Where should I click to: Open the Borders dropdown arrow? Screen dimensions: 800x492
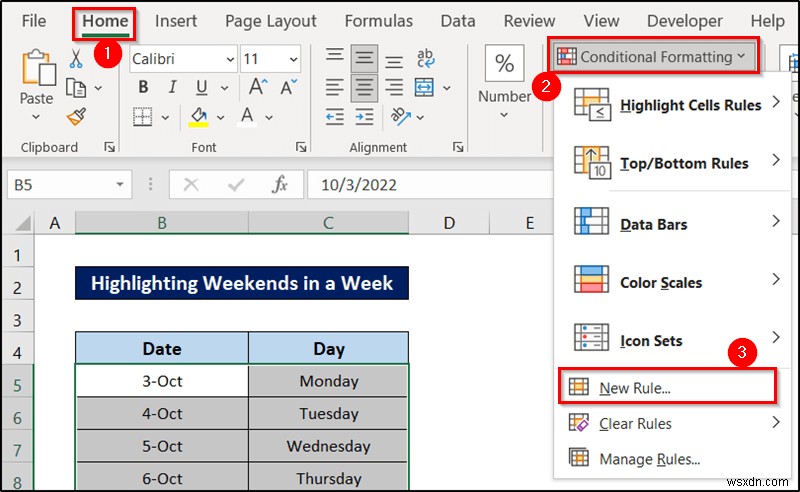165,118
